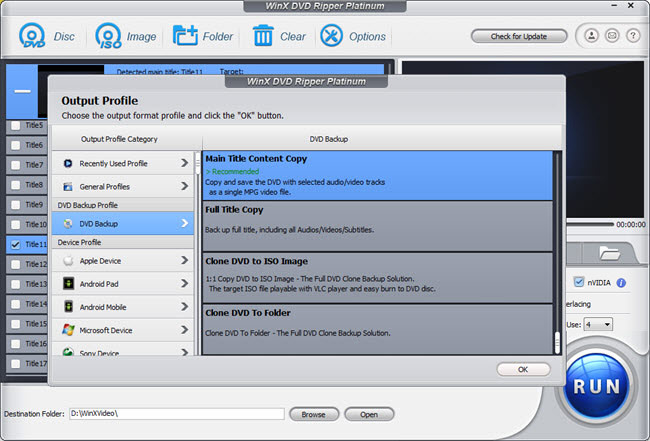Click the Browse destination button

click(314, 414)
